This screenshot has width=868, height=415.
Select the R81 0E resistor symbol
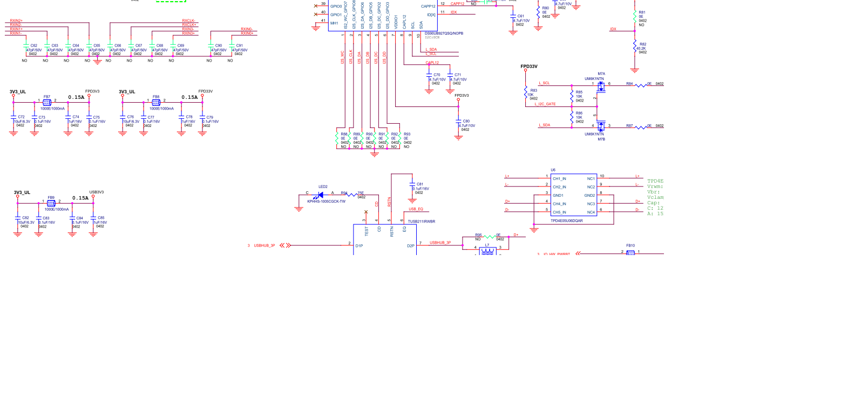point(635,16)
